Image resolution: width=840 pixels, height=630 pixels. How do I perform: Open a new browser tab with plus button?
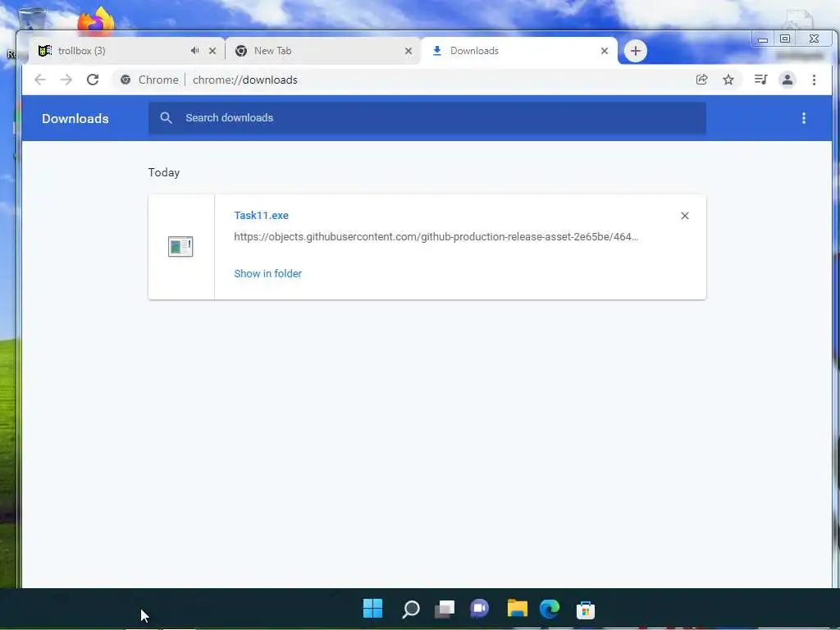(636, 51)
